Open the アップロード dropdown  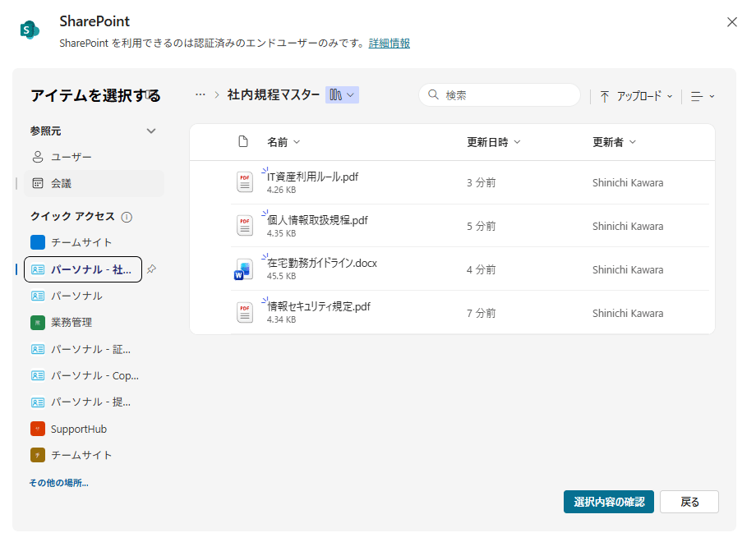[636, 96]
